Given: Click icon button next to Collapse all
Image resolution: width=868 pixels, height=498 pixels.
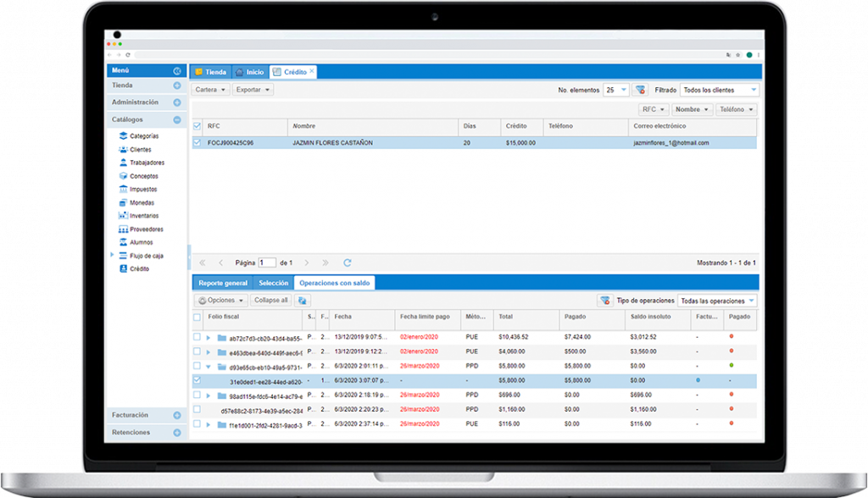Looking at the screenshot, I should 303,301.
